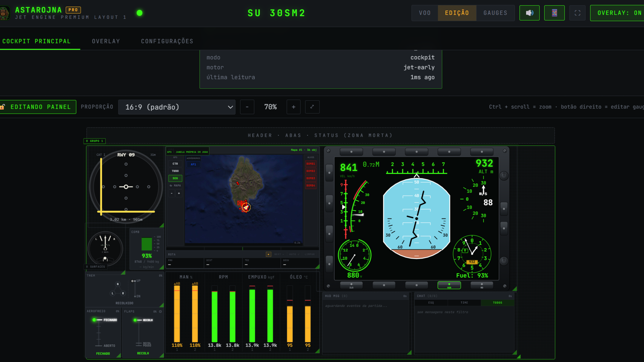Image resolution: width=644 pixels, height=362 pixels.
Task: Select the TODOS chat filter tab
Action: (x=497, y=303)
